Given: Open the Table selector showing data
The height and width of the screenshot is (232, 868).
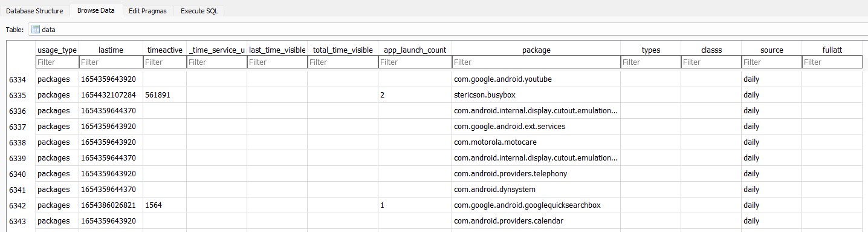Looking at the screenshot, I should [x=447, y=29].
